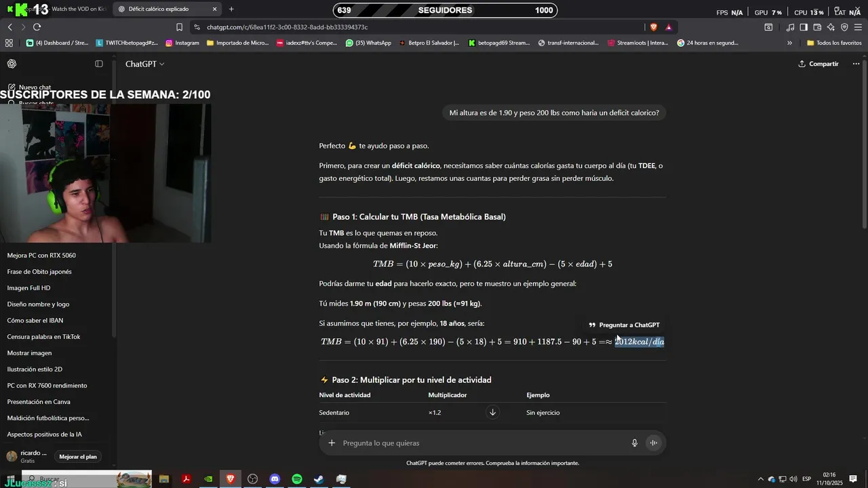868x488 pixels.
Task: Open '24 horas en segund...' bookmark
Action: tap(707, 43)
